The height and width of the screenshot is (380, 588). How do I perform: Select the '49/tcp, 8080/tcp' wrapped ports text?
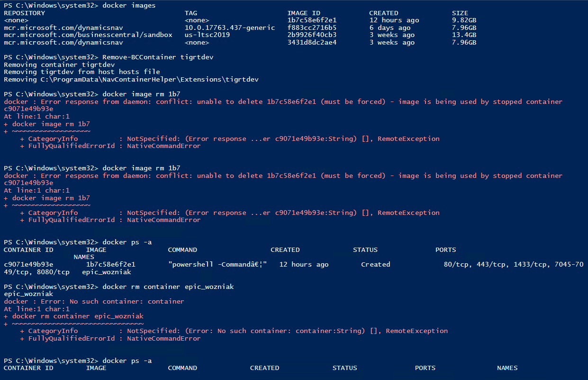point(36,272)
